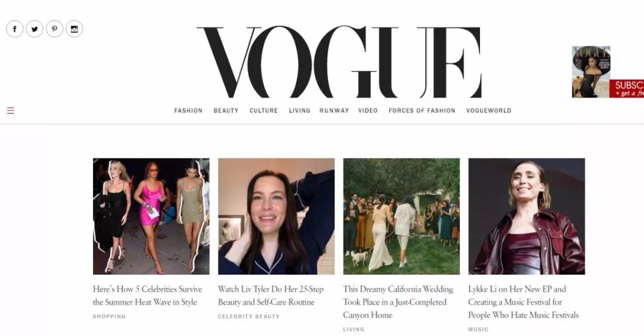Click the Instagram social icon

point(75,29)
